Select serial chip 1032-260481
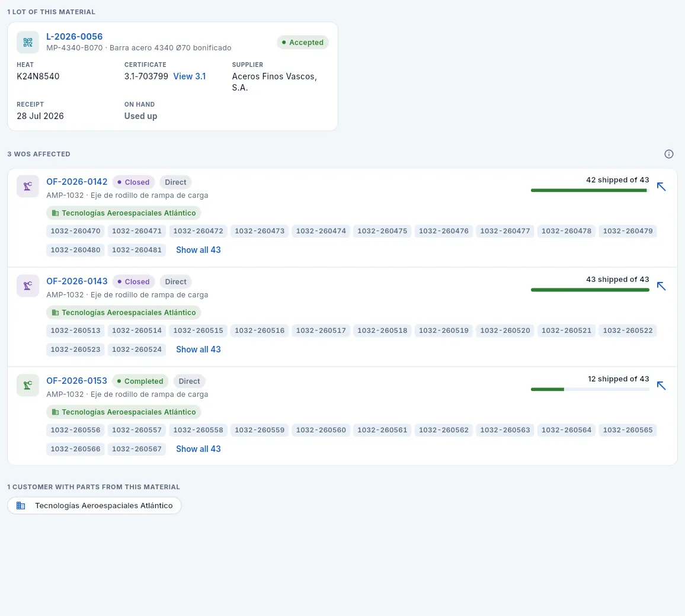The height and width of the screenshot is (616, 685). (x=137, y=250)
